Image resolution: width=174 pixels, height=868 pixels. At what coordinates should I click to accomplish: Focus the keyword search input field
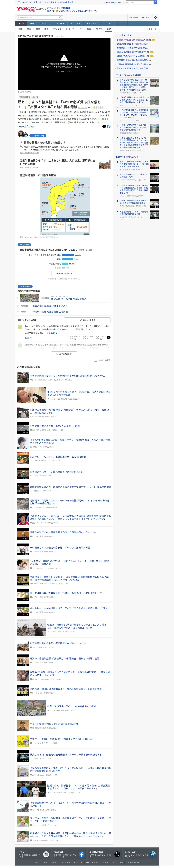click(x=37, y=18)
